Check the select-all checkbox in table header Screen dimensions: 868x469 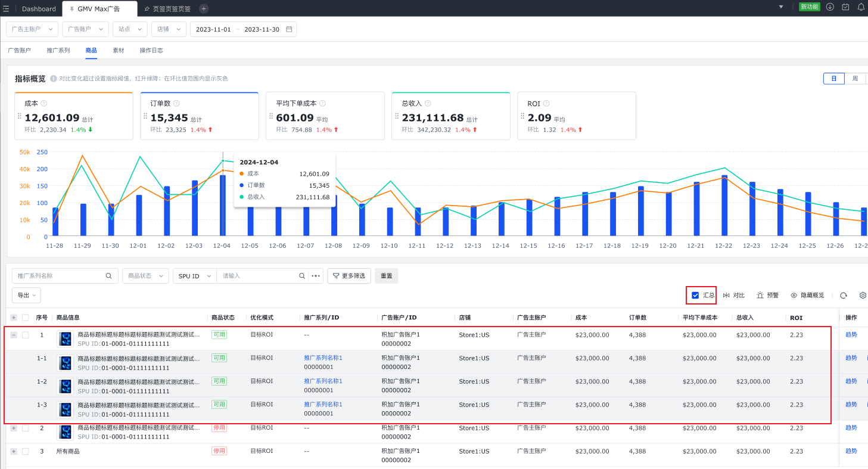point(26,318)
